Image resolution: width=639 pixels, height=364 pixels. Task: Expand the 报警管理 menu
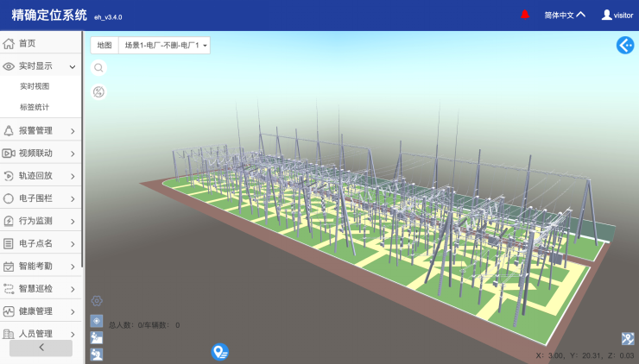click(41, 131)
